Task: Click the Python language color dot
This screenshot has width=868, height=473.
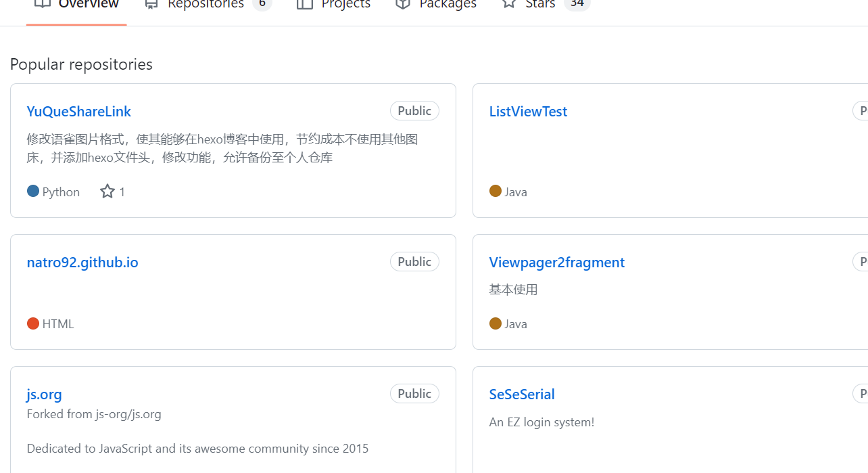Action: pyautogui.click(x=33, y=191)
